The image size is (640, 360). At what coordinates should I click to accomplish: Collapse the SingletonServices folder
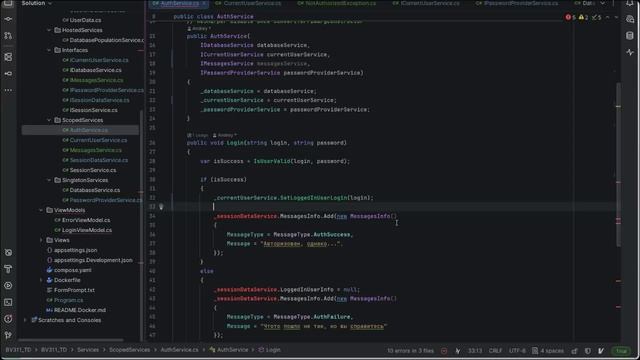[49, 180]
